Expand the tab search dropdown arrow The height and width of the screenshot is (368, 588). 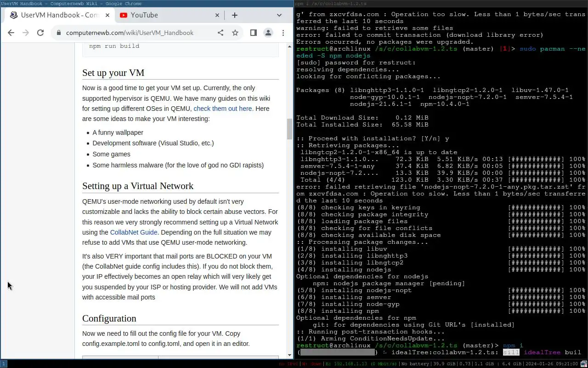point(279,15)
